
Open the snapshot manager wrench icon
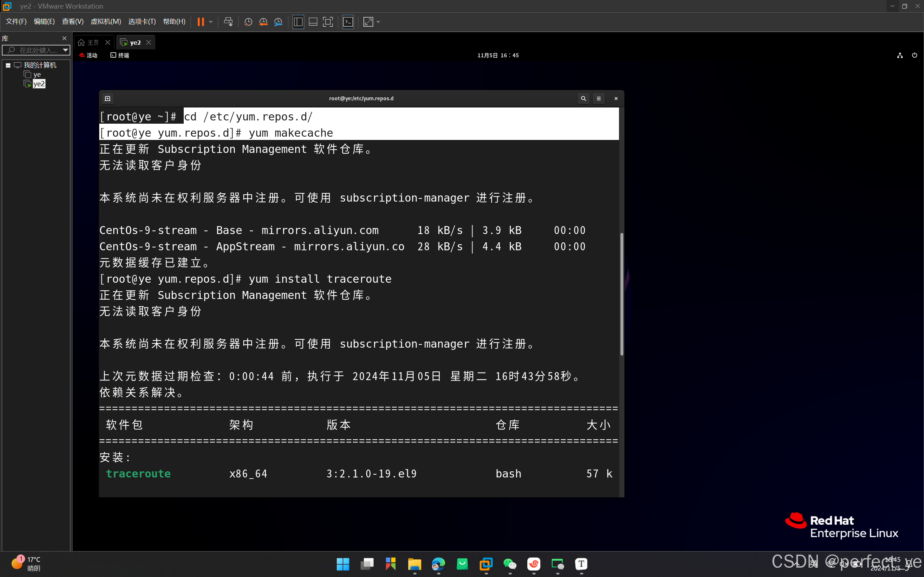point(278,22)
